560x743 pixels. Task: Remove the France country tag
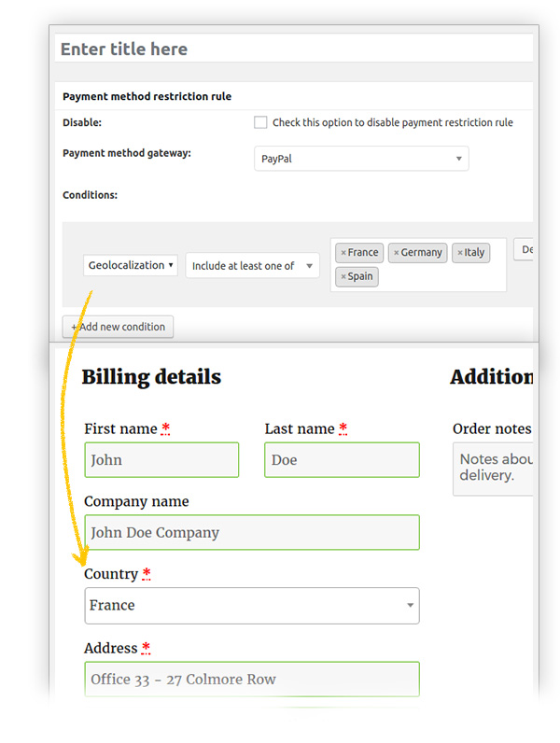coord(343,253)
